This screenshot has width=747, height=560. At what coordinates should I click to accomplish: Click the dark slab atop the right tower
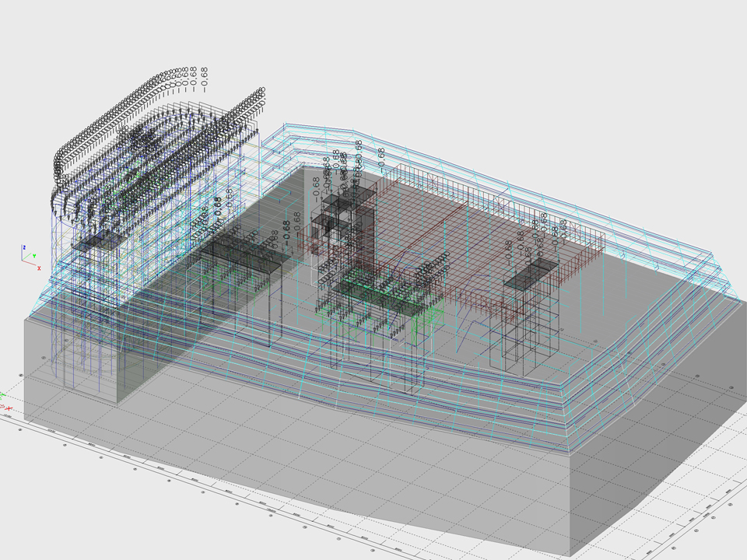point(532,270)
